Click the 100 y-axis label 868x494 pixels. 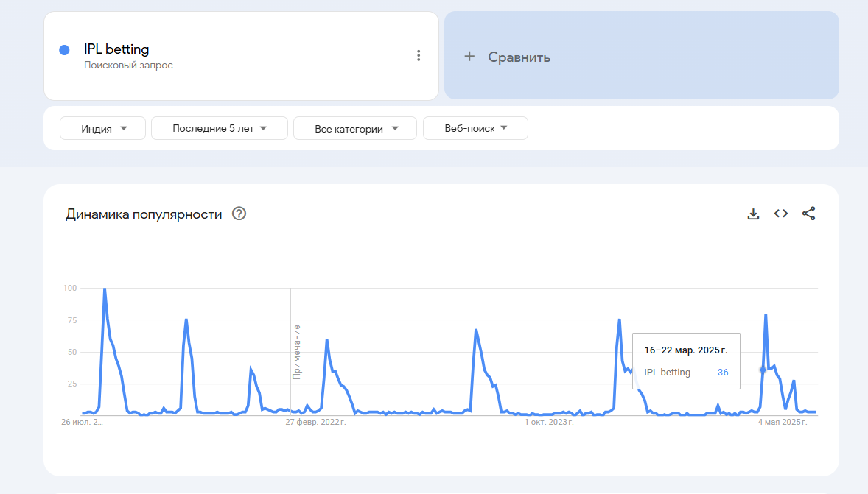(70, 288)
